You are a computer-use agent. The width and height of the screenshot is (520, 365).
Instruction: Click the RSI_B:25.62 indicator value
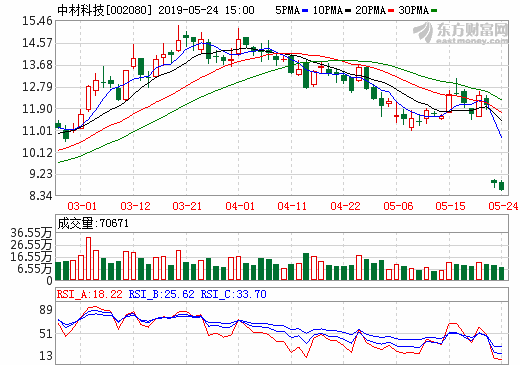[x=161, y=294]
